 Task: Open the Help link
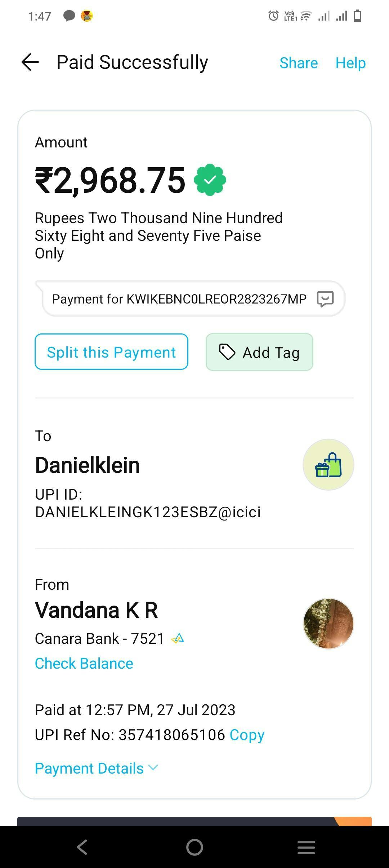pos(350,63)
